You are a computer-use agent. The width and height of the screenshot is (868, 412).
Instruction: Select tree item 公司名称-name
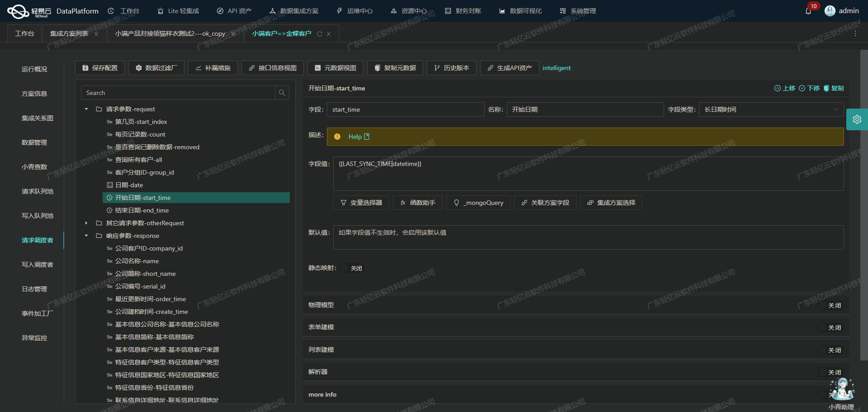[137, 261]
